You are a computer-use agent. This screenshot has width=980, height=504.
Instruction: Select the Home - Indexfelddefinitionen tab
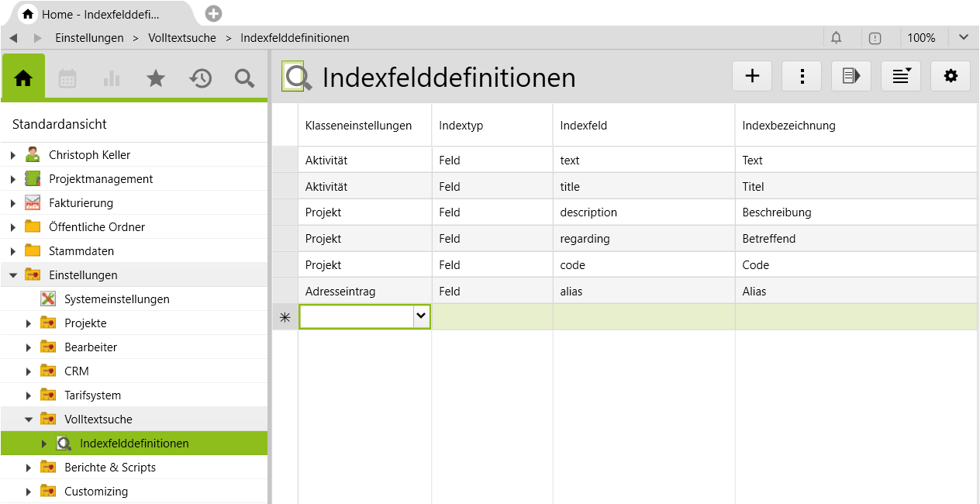tap(99, 14)
